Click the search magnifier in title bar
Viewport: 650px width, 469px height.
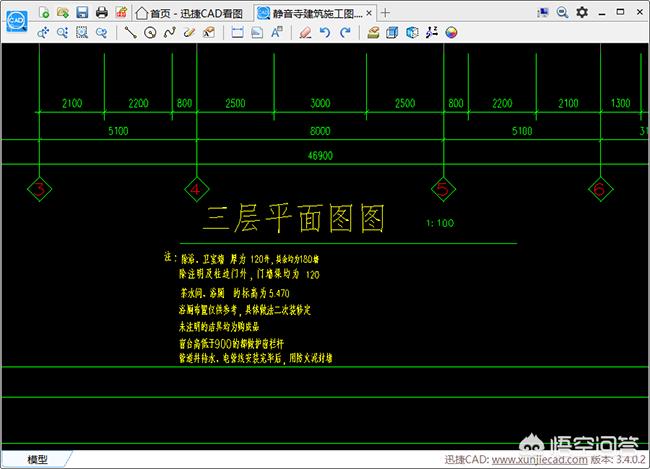(x=562, y=12)
